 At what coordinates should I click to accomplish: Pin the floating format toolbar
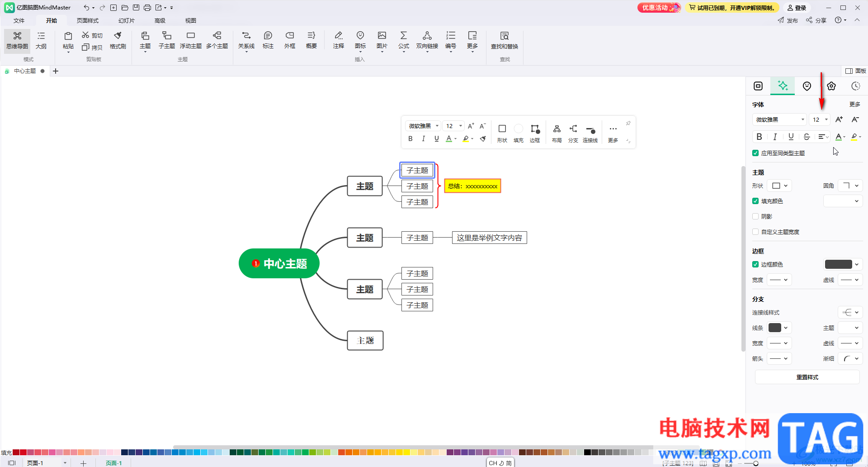(628, 124)
